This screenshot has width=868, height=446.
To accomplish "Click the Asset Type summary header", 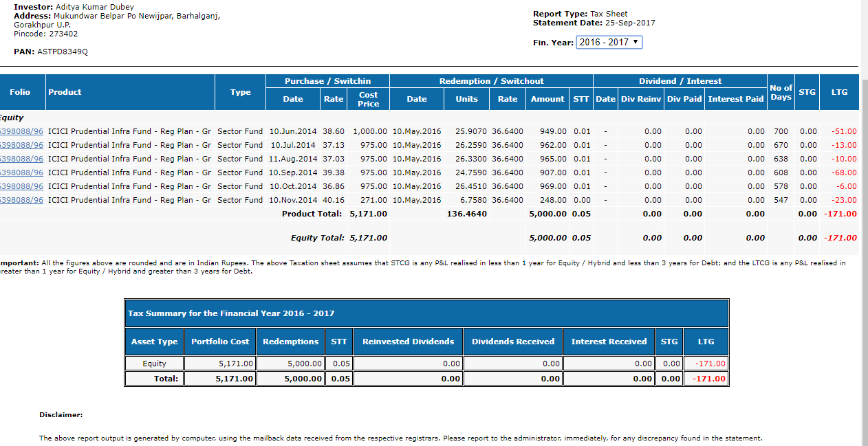I will [154, 342].
